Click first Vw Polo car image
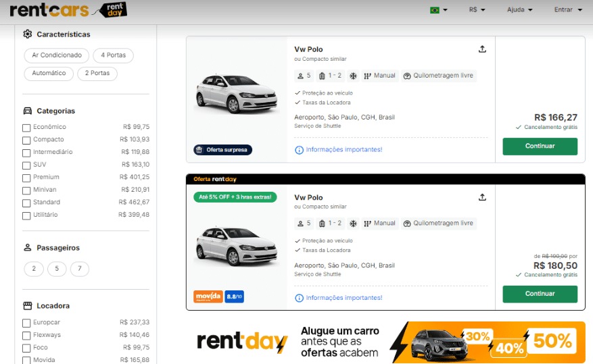 tap(237, 94)
